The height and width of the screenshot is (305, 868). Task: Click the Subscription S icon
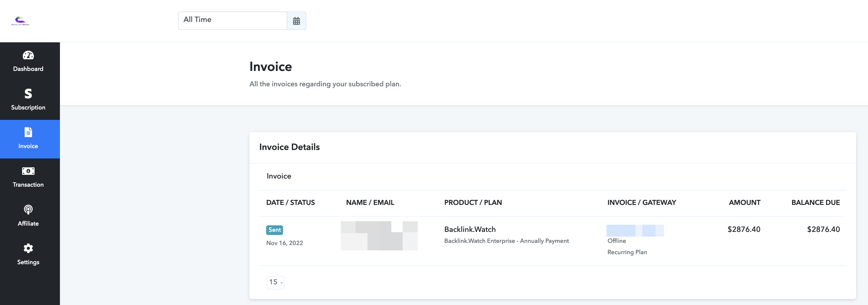(28, 94)
